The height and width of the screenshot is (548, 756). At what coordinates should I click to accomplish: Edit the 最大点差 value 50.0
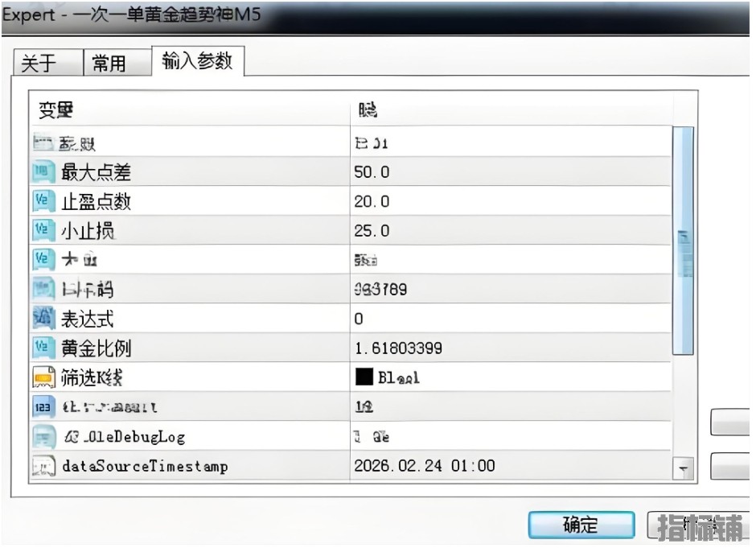pyautogui.click(x=372, y=172)
